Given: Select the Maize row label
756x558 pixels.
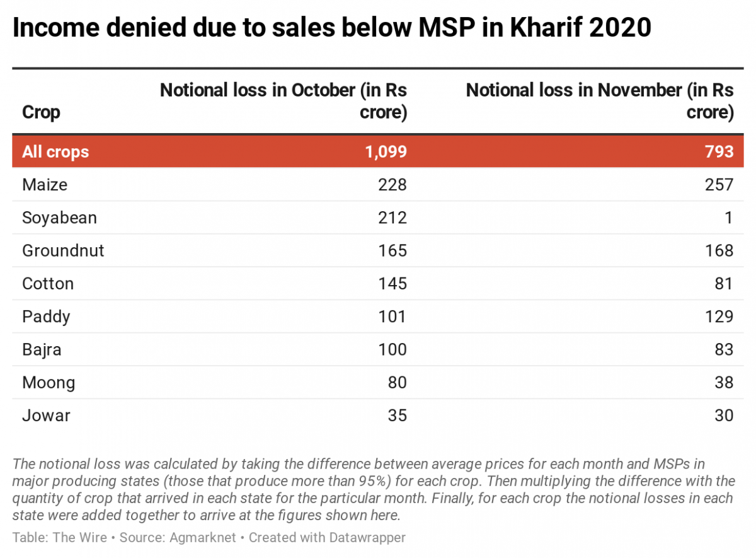Looking at the screenshot, I should [x=45, y=185].
